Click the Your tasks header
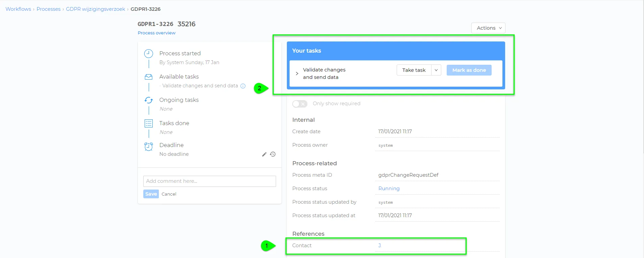 tap(306, 51)
